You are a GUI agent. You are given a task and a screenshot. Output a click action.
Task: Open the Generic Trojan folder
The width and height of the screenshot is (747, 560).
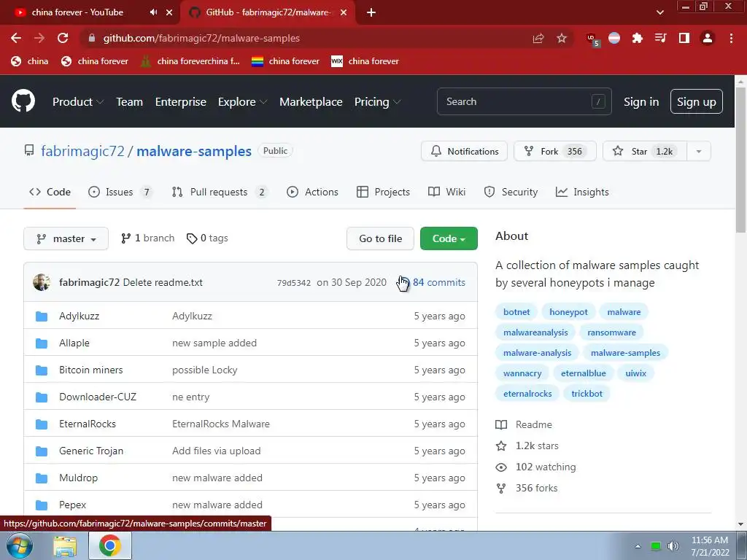point(91,451)
